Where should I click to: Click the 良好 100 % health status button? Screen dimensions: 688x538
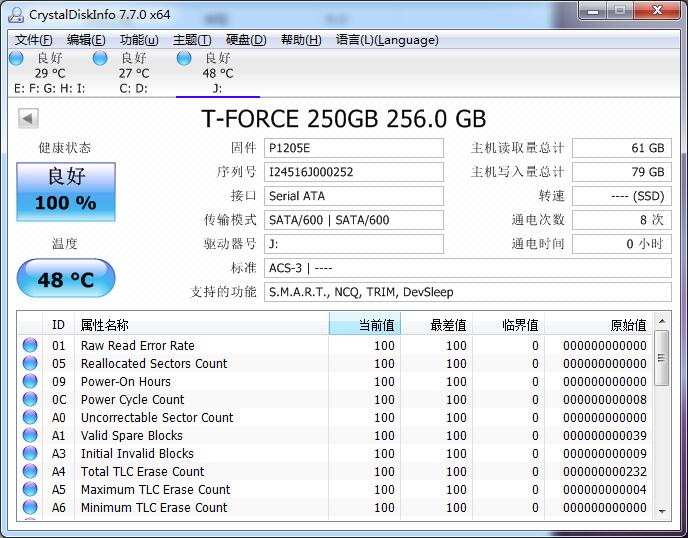(66, 192)
